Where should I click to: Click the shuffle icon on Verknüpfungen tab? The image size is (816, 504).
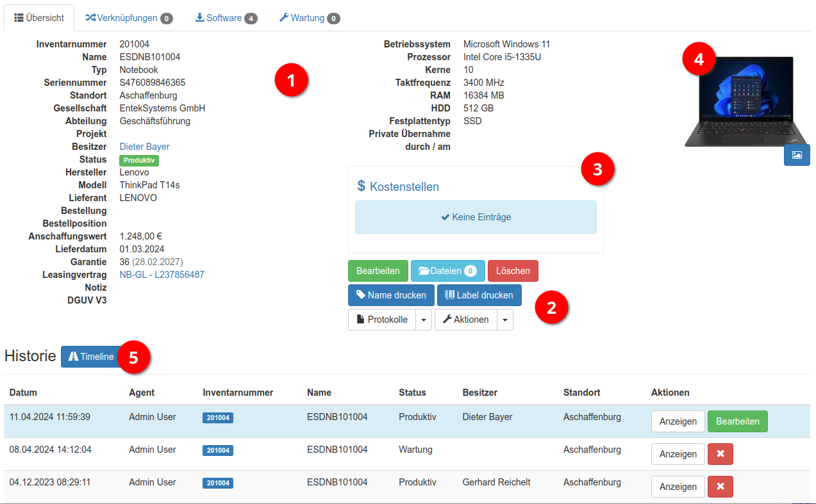90,18
